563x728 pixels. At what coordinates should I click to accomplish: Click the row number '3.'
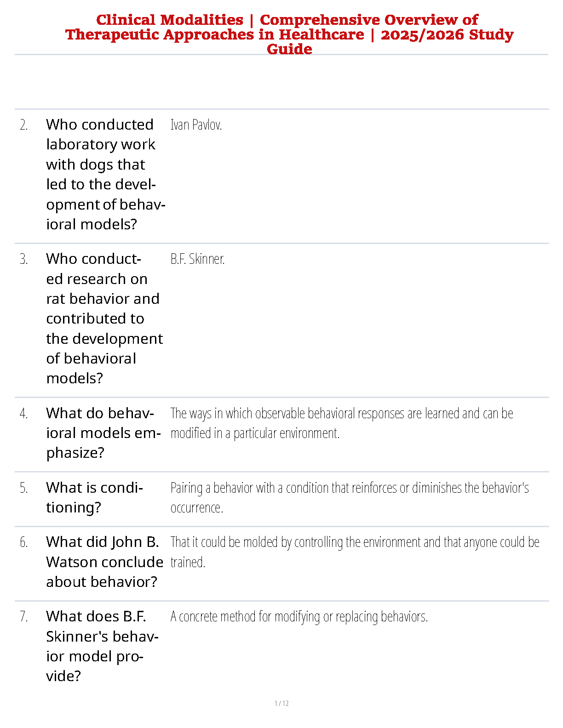(24, 259)
